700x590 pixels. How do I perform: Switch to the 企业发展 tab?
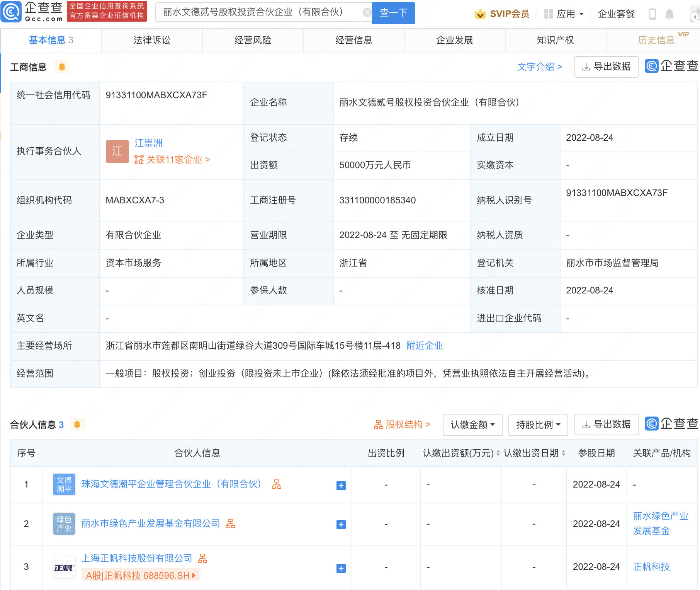[455, 40]
